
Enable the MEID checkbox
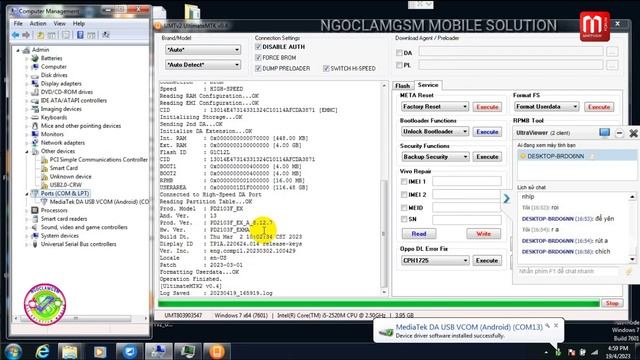pyautogui.click(x=404, y=207)
